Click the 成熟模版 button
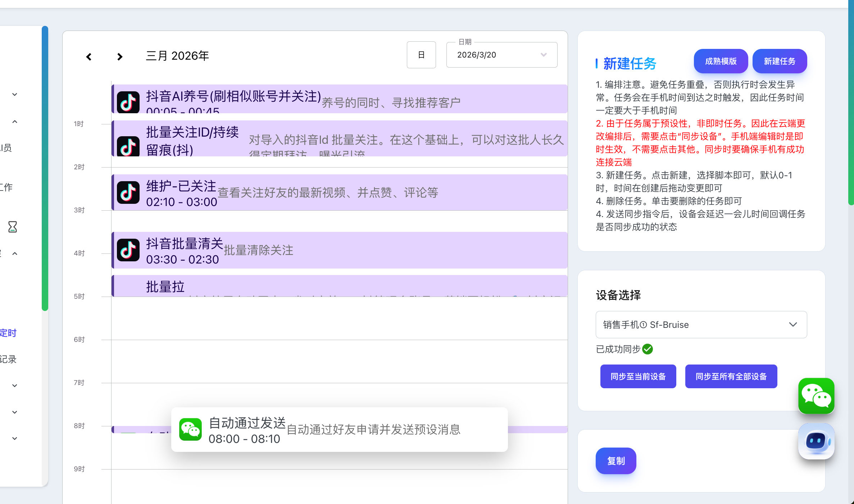Image resolution: width=854 pixels, height=504 pixels. tap(721, 61)
